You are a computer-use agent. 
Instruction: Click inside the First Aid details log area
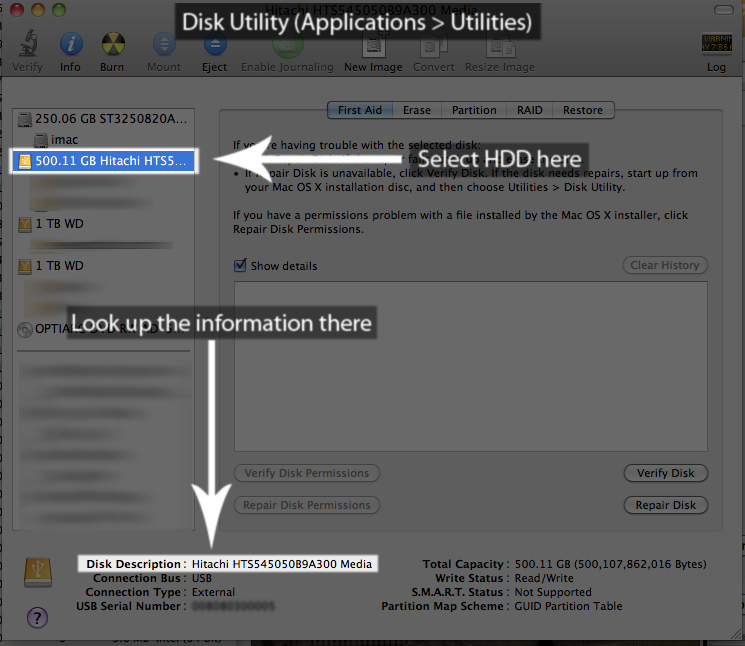pyautogui.click(x=470, y=366)
